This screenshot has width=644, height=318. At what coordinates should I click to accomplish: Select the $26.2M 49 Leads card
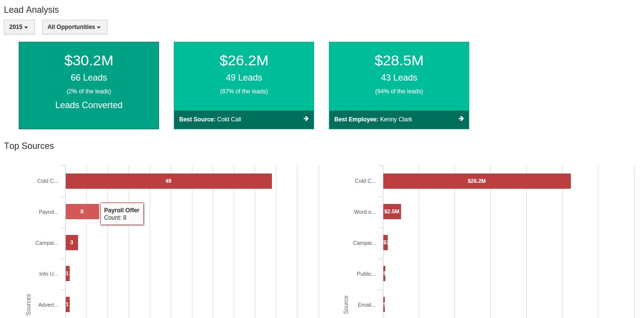click(243, 74)
